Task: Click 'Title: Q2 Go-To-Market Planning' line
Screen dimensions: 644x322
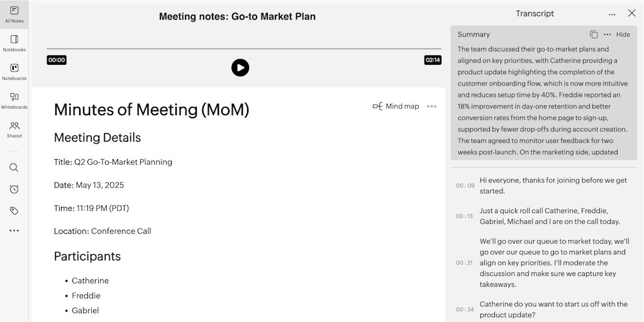Action: [x=113, y=162]
